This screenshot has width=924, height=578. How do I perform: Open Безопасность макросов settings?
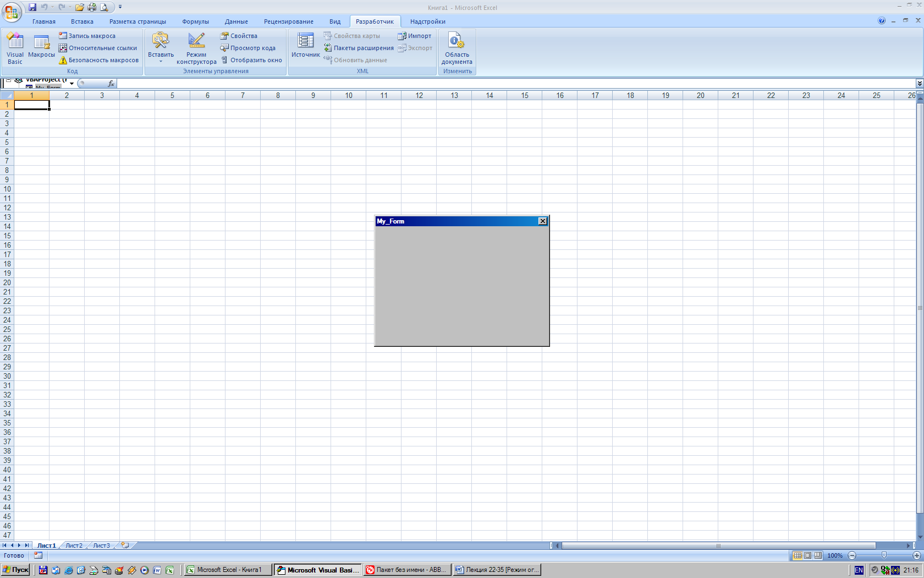pyautogui.click(x=99, y=60)
